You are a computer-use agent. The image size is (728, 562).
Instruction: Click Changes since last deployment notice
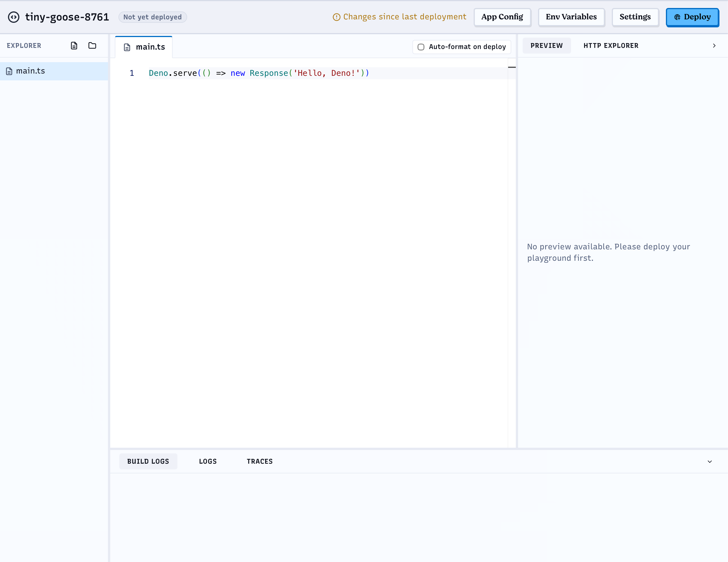(x=399, y=17)
